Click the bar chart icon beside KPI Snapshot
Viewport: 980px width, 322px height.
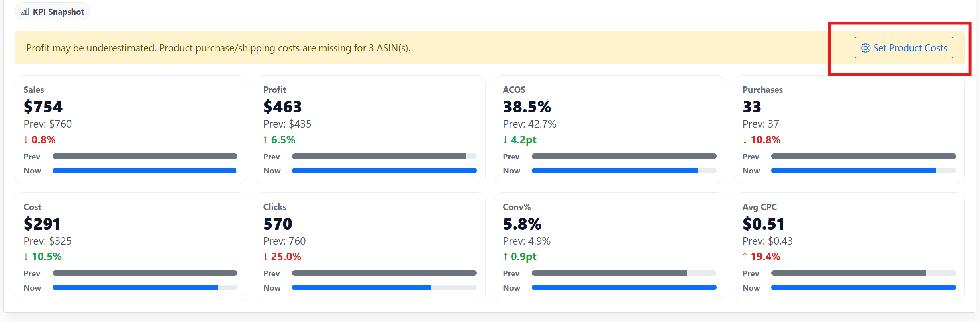point(25,12)
